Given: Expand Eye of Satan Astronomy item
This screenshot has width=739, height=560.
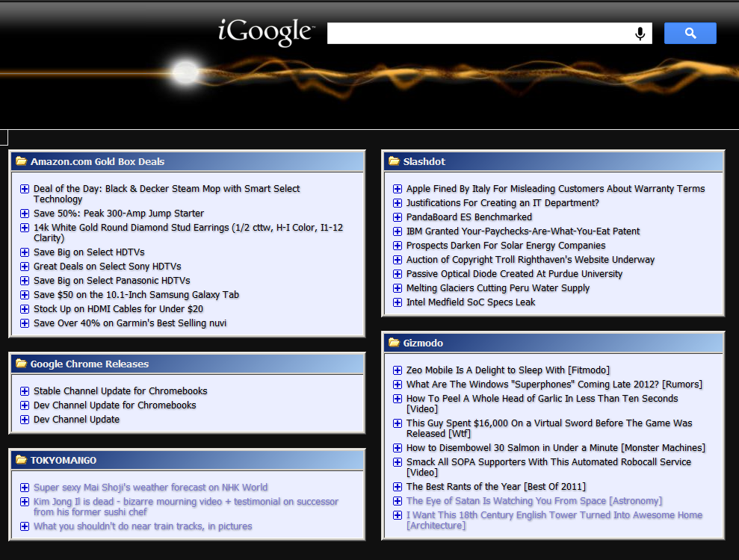Looking at the screenshot, I should pos(398,501).
